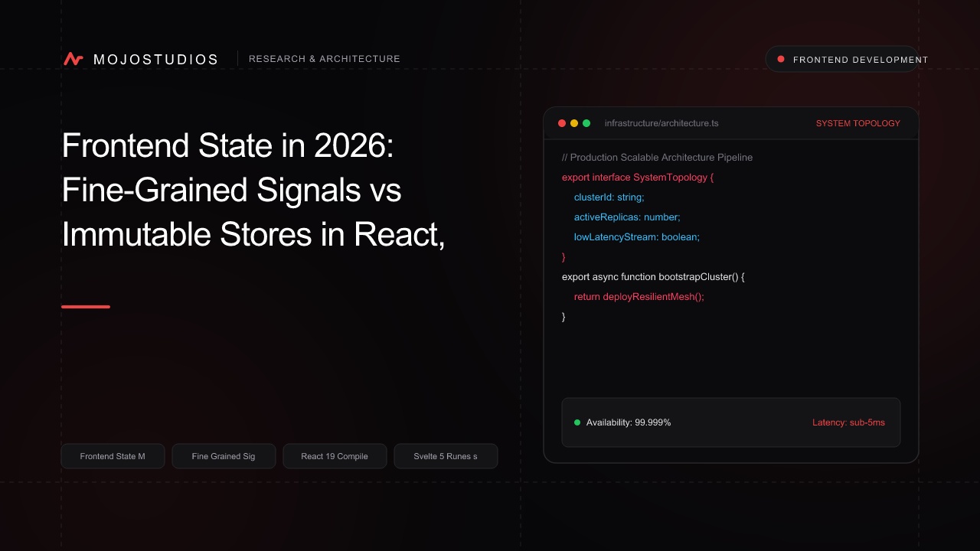This screenshot has height=551, width=980.
Task: Click the red dot in Frontend Development badge
Action: (781, 59)
